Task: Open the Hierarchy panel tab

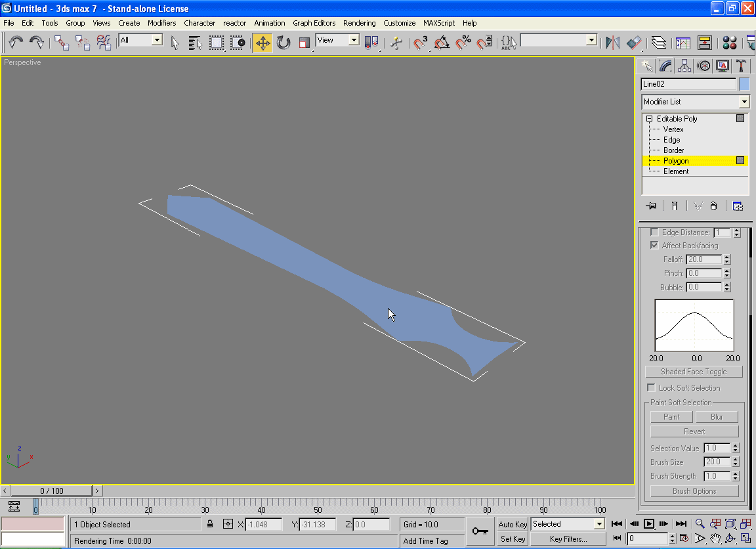Action: [684, 66]
